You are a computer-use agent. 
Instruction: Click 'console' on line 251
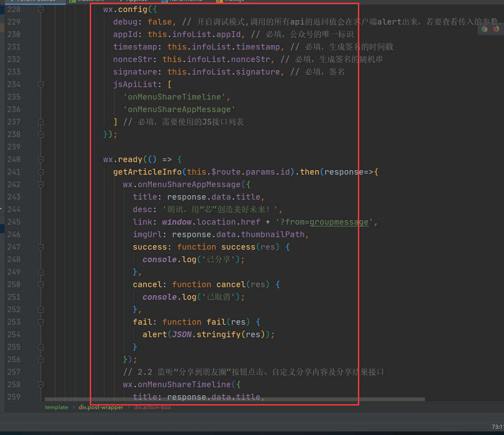click(160, 297)
